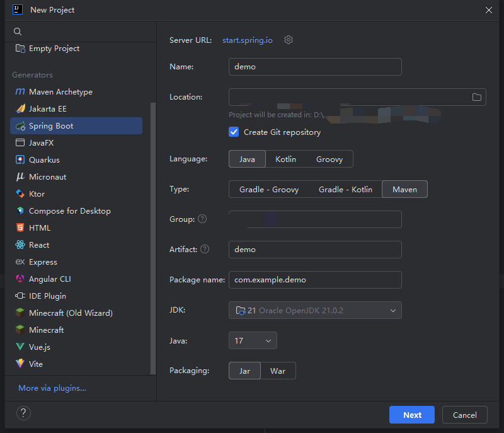Switch packaging to War
Viewport: 504px width, 433px height.
[x=278, y=371]
